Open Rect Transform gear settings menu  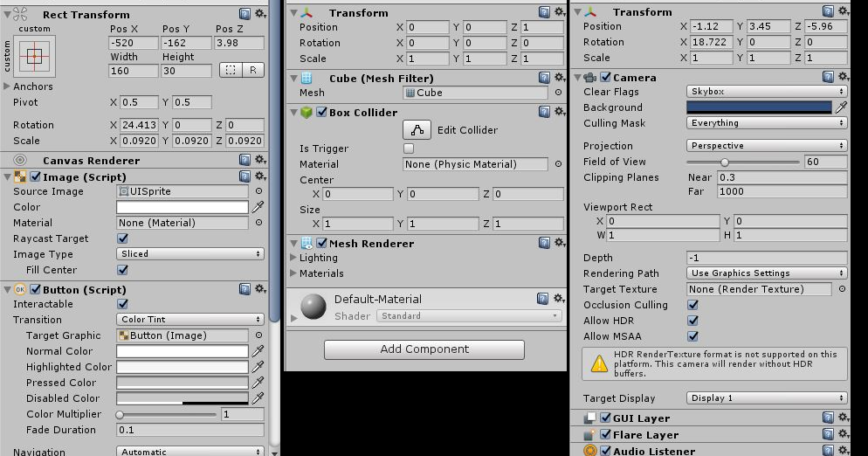[260, 13]
